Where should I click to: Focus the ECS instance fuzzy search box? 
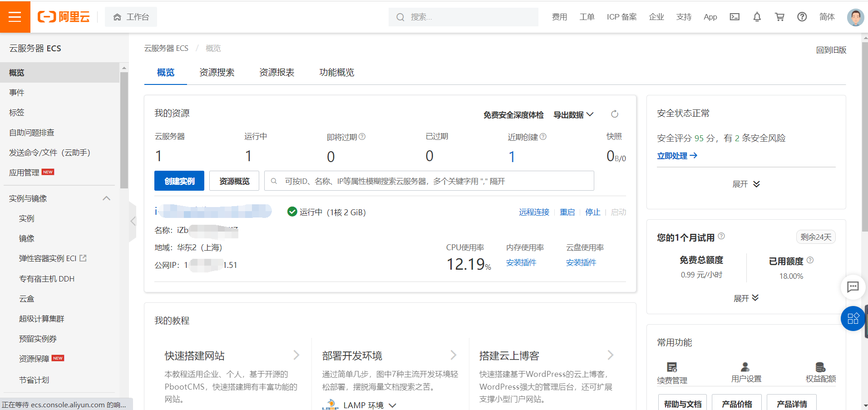point(429,181)
